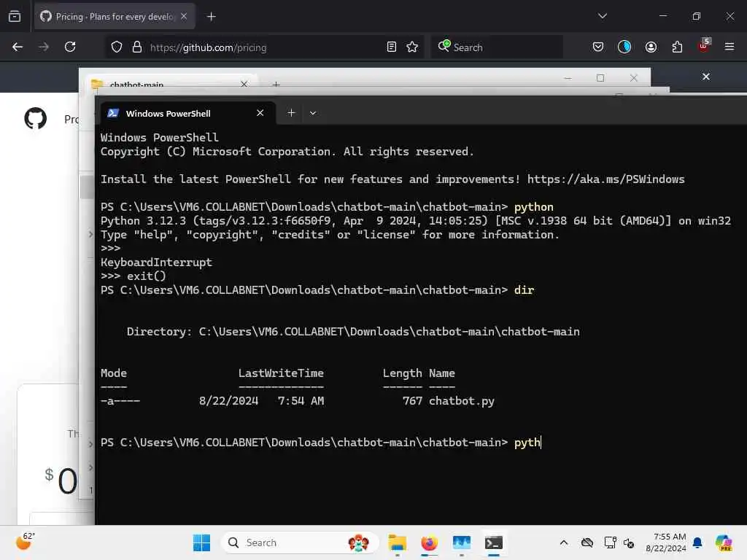Click the taskbar Search box

(300, 542)
